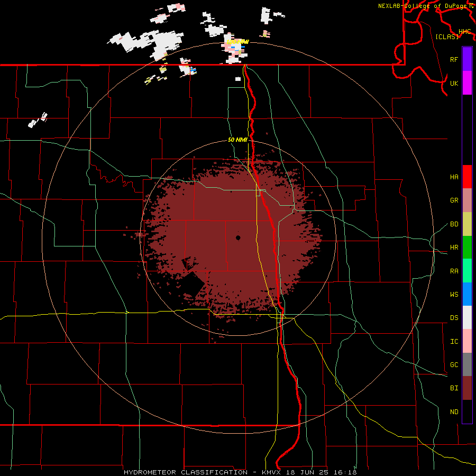Select the WS wet snow blue swatch
Viewport: 476px width, 476px height.
pyautogui.click(x=467, y=294)
